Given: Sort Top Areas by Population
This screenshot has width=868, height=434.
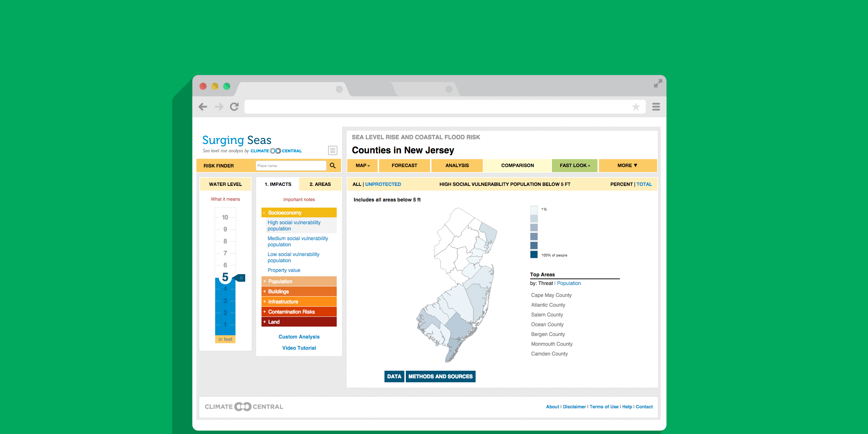Looking at the screenshot, I should coord(569,283).
